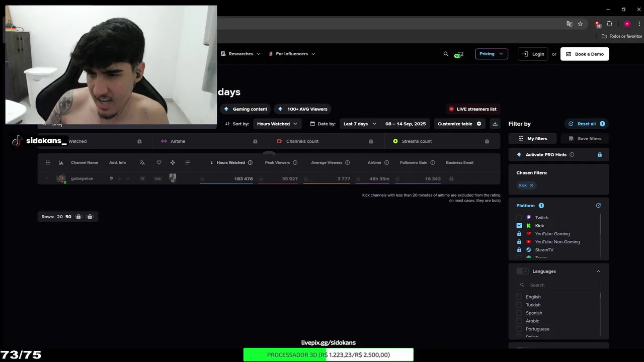Set rows per page to 20
This screenshot has width=644, height=362.
[59, 217]
